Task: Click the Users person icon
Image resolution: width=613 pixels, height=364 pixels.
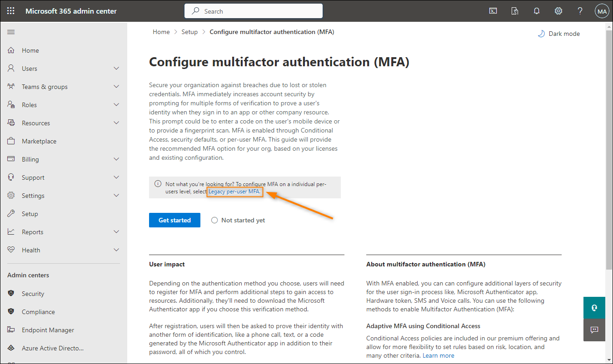Action: [x=11, y=69]
